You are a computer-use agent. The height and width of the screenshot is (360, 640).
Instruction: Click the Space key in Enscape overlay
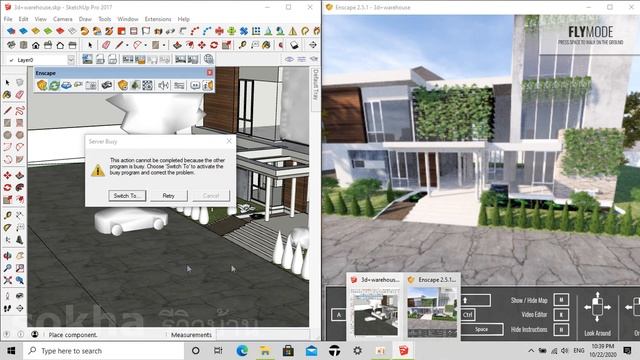coord(482,329)
